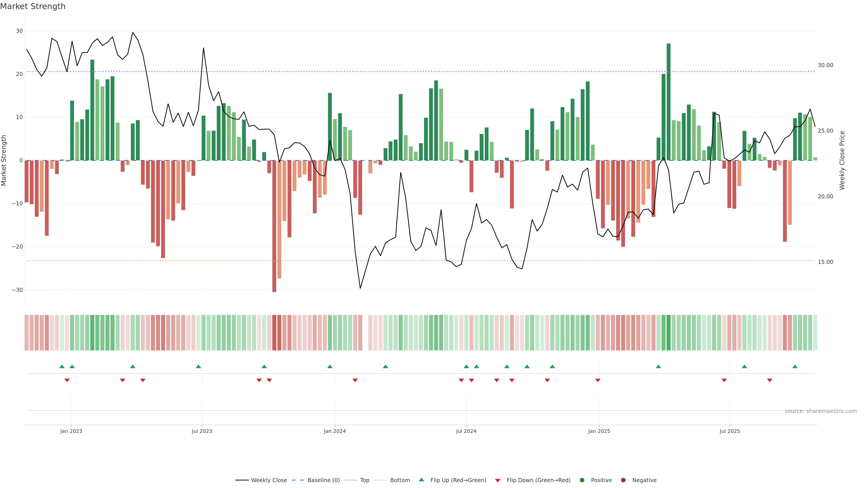The height and width of the screenshot is (488, 868).
Task: Click the Jan 2023 x-axis label
Action: click(x=71, y=431)
